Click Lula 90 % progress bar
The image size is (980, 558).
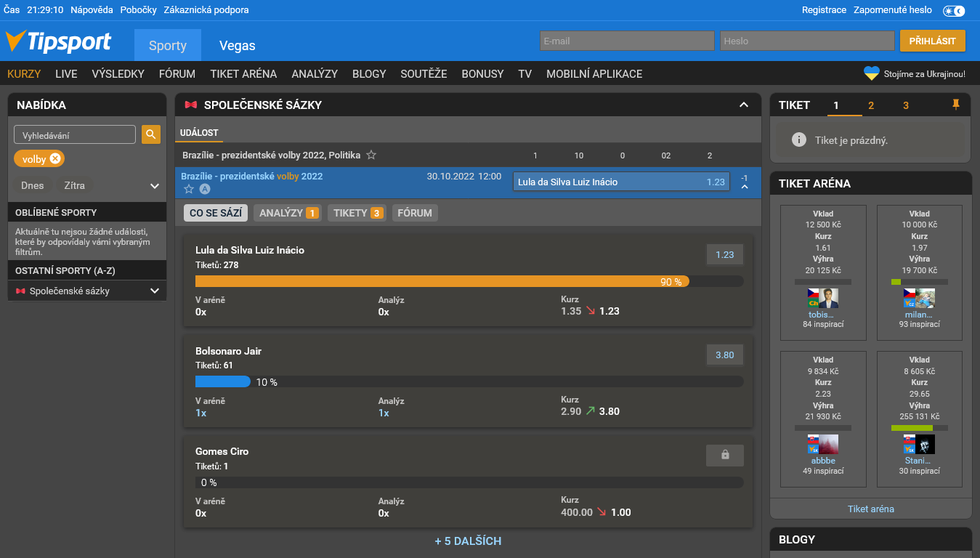469,281
